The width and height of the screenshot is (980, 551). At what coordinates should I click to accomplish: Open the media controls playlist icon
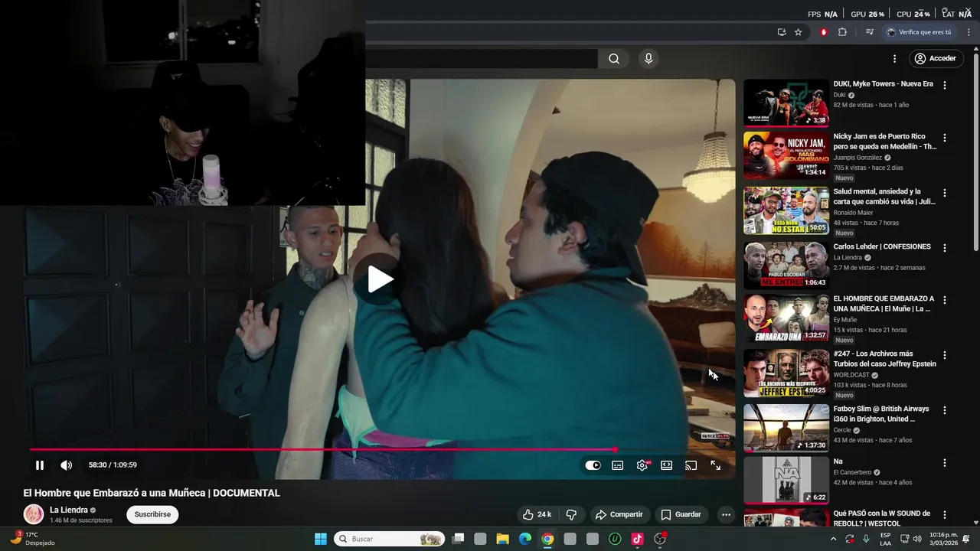pos(870,32)
